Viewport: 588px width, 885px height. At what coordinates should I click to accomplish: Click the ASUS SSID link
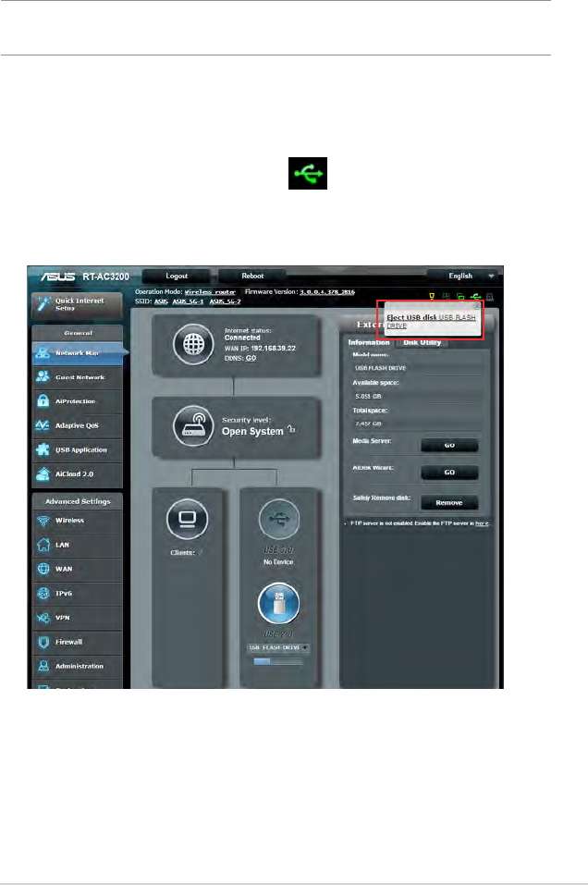coord(162,301)
